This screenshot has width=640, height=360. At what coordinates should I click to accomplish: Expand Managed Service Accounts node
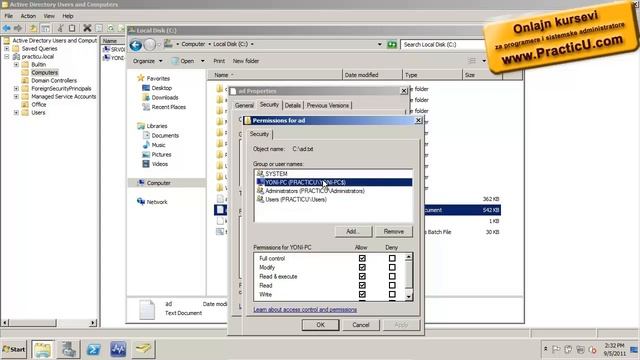tap(16, 96)
